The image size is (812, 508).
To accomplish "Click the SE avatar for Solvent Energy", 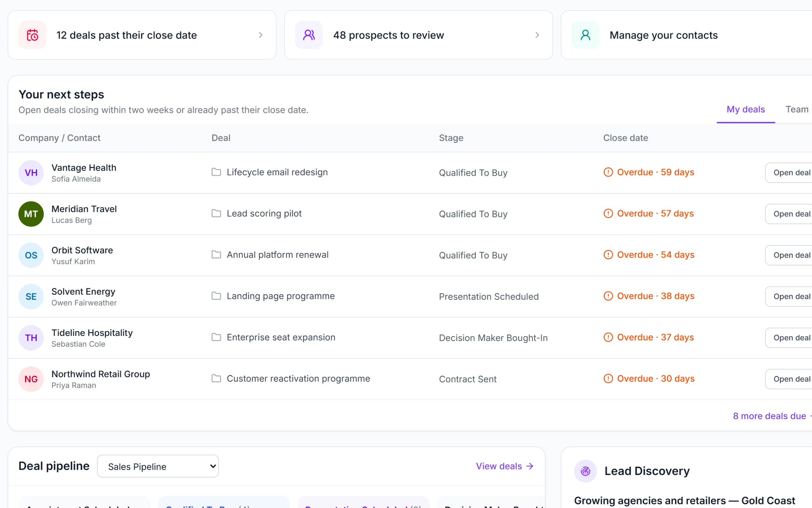I will [x=31, y=297].
